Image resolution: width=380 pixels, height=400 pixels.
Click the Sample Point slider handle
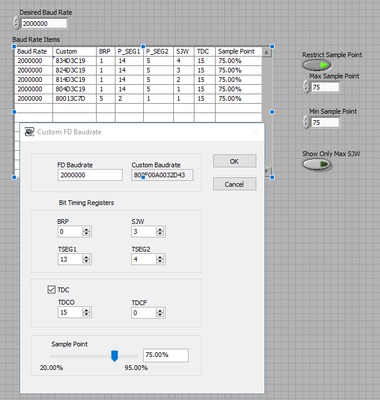(x=114, y=356)
